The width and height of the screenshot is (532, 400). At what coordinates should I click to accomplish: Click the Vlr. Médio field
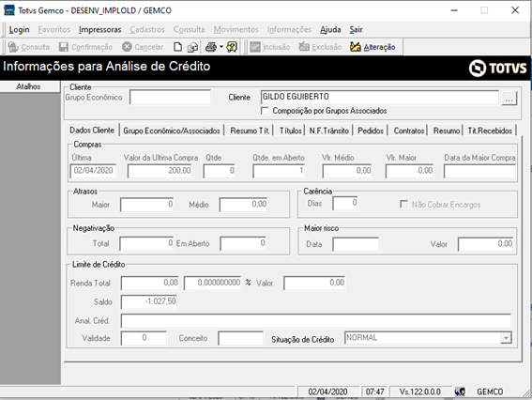[x=347, y=171]
